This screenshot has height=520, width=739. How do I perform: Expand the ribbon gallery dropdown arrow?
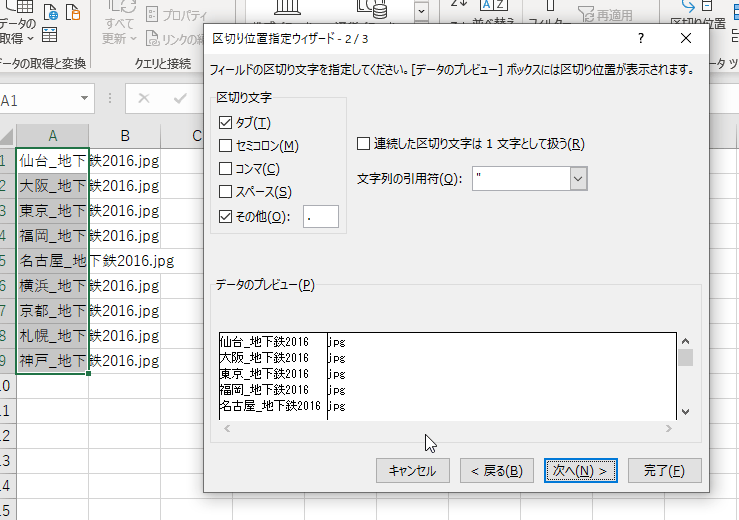[421, 12]
